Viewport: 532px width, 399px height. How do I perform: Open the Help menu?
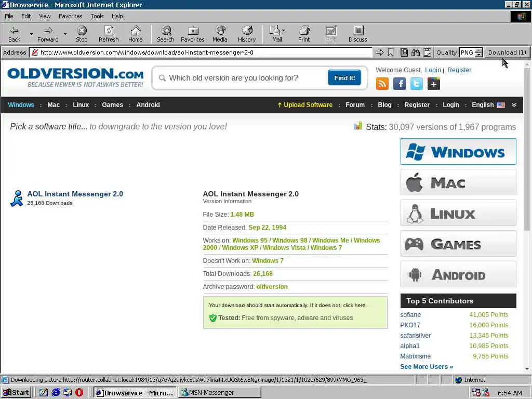(117, 16)
